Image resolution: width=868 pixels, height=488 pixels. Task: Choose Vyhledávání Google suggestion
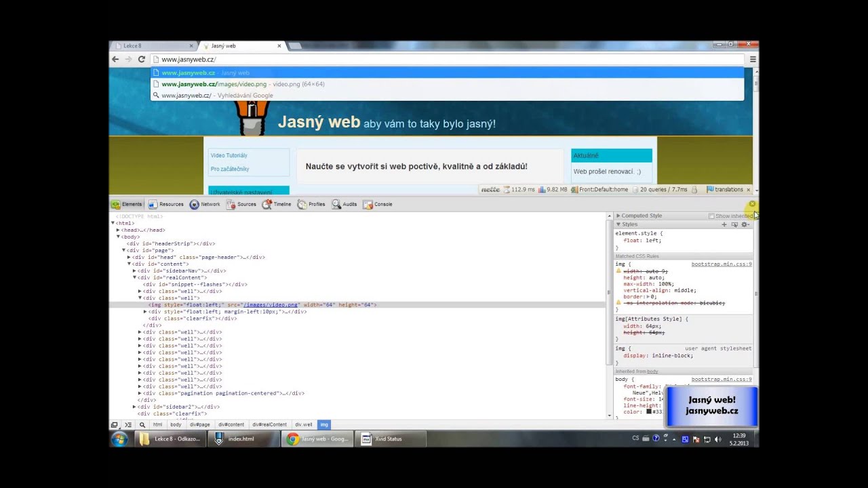coord(447,96)
